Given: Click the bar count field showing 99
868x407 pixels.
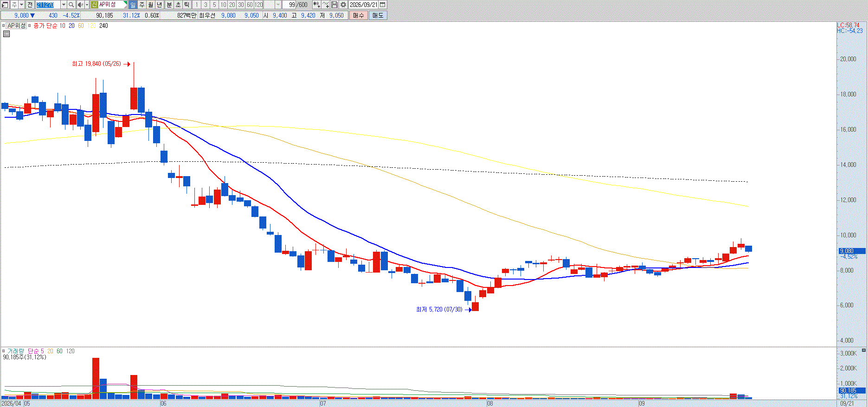Looking at the screenshot, I should [290, 5].
